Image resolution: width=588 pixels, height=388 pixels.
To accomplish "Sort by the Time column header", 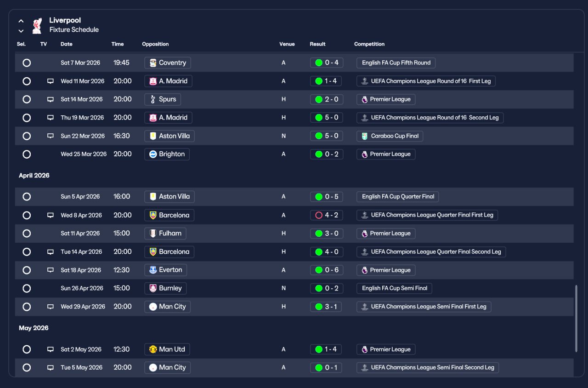I will pos(118,44).
